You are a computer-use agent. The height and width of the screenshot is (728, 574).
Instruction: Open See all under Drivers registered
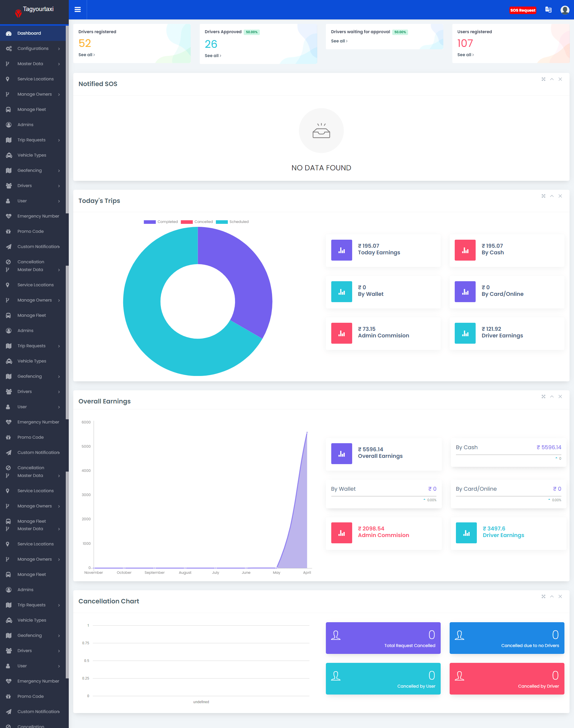click(x=87, y=55)
